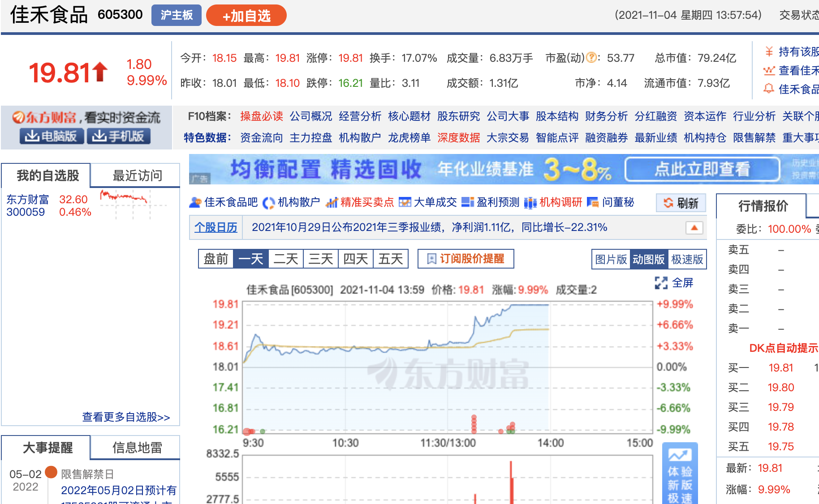The width and height of the screenshot is (819, 504).
Task: Open 核心题材 link
Action: [x=409, y=116]
